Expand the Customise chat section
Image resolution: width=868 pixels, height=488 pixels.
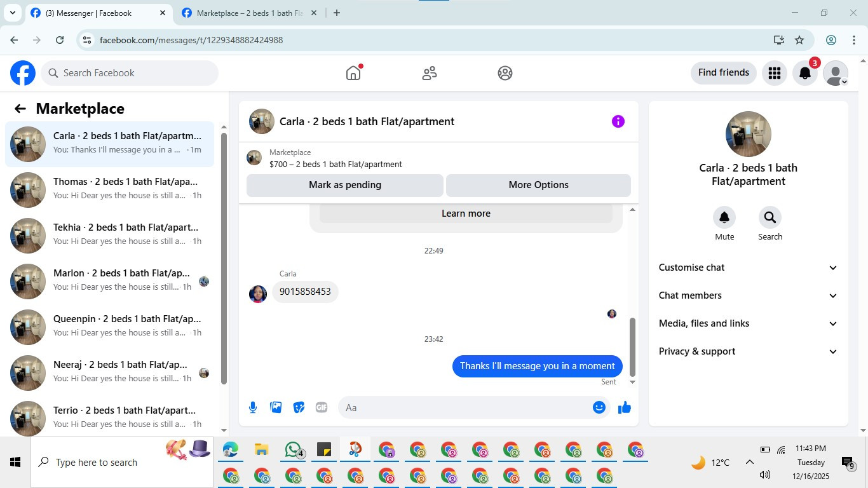coord(749,268)
